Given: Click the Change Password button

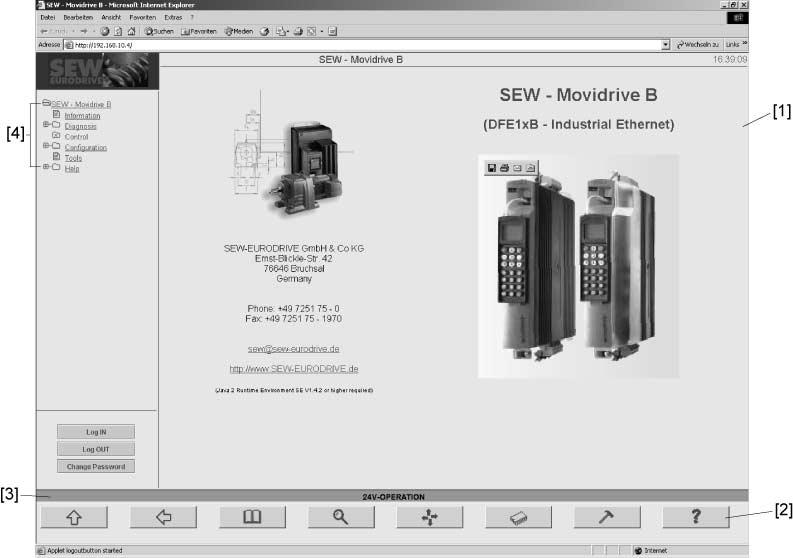Looking at the screenshot, I should (96, 466).
